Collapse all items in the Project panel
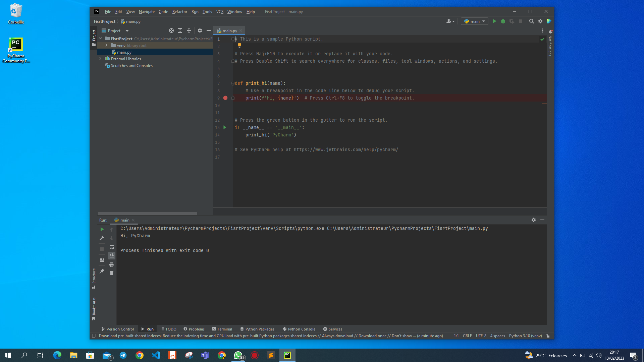The width and height of the screenshot is (644, 362). point(189,31)
